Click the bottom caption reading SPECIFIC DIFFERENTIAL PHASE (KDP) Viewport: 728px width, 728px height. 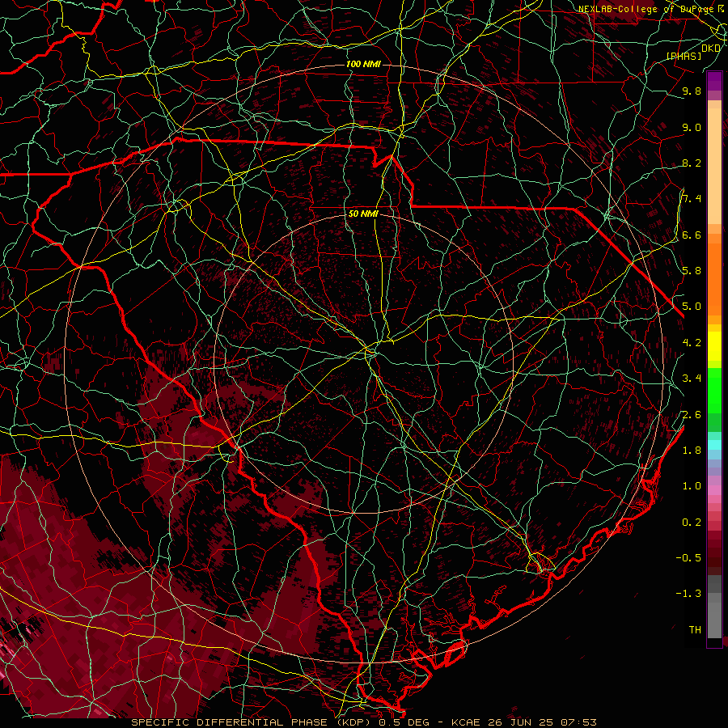(x=252, y=722)
